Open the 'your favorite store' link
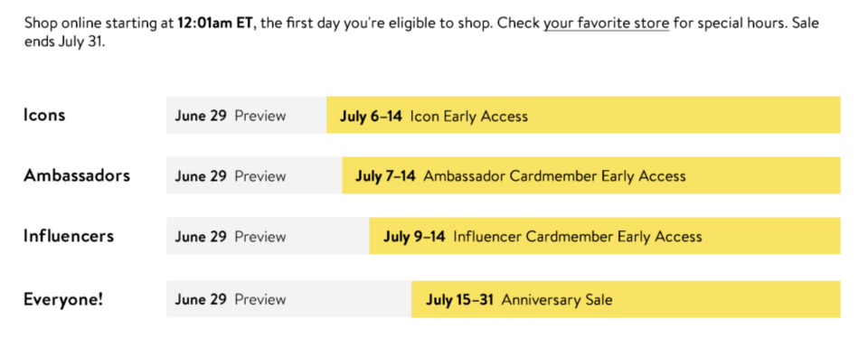The width and height of the screenshot is (868, 339). 606,24
